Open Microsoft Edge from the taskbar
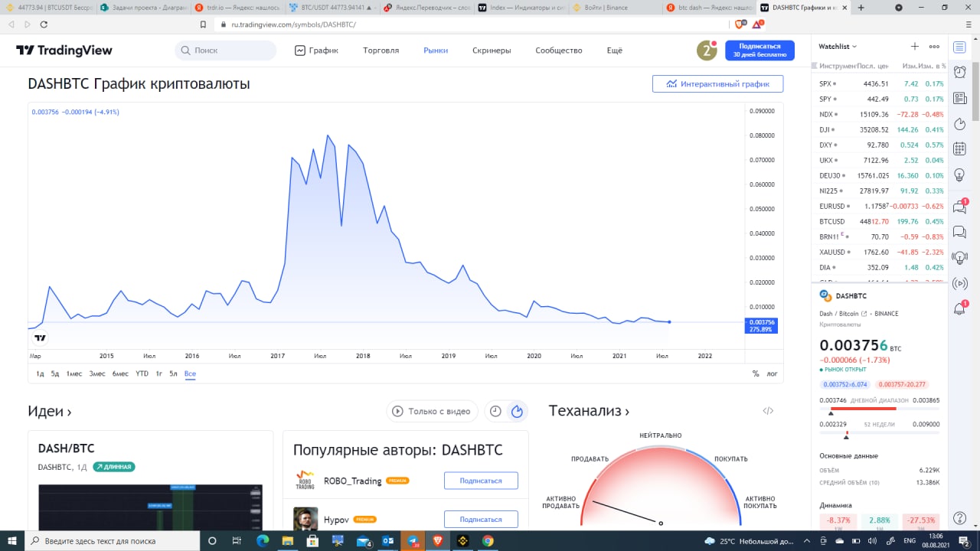This screenshot has height=551, width=980. tap(263, 541)
